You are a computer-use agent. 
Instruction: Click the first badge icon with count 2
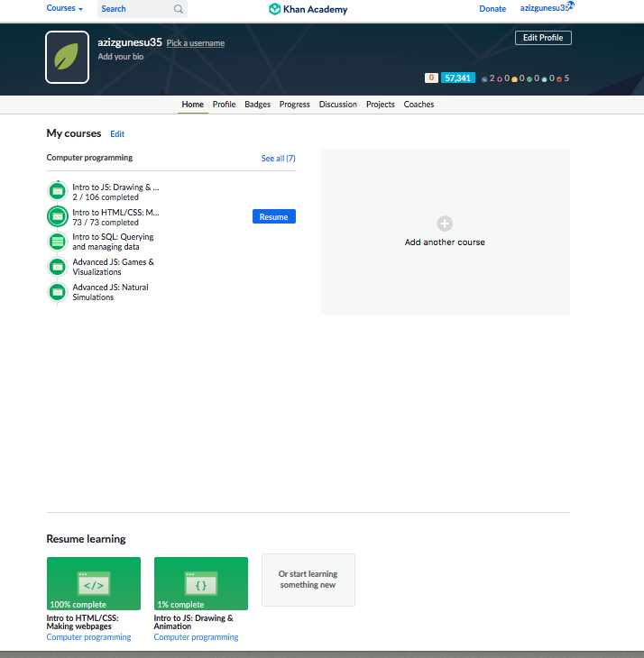click(x=484, y=79)
